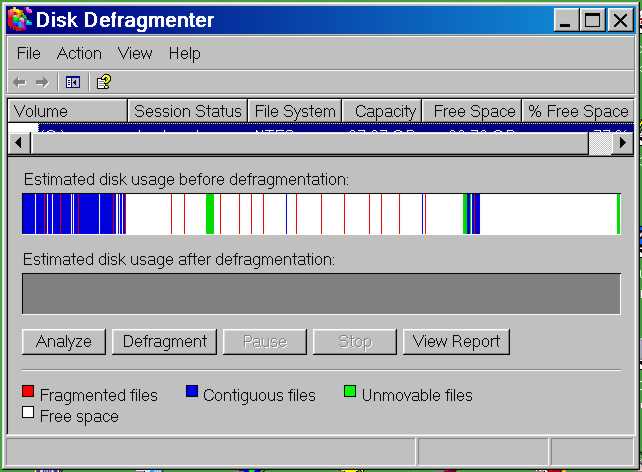Open the View Report button
The image size is (642, 472).
(456, 342)
